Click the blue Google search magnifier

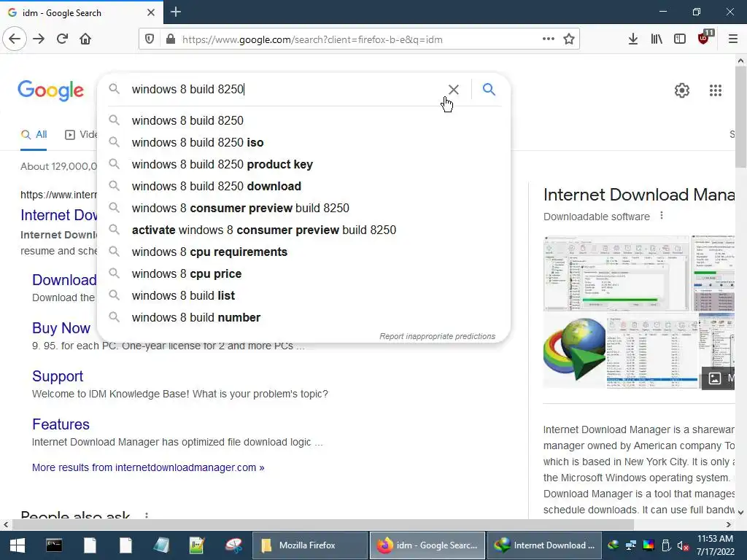click(489, 90)
